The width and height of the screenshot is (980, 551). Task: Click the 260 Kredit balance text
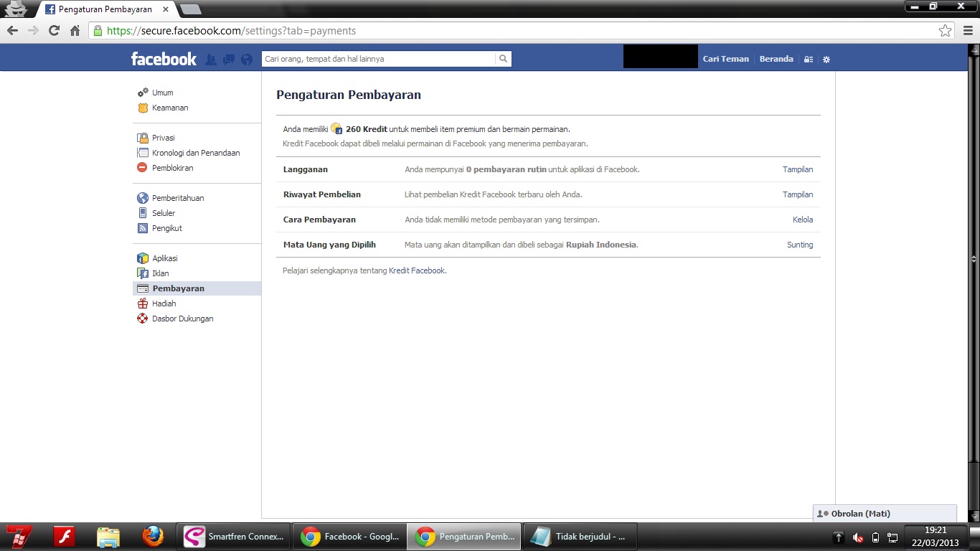[366, 129]
